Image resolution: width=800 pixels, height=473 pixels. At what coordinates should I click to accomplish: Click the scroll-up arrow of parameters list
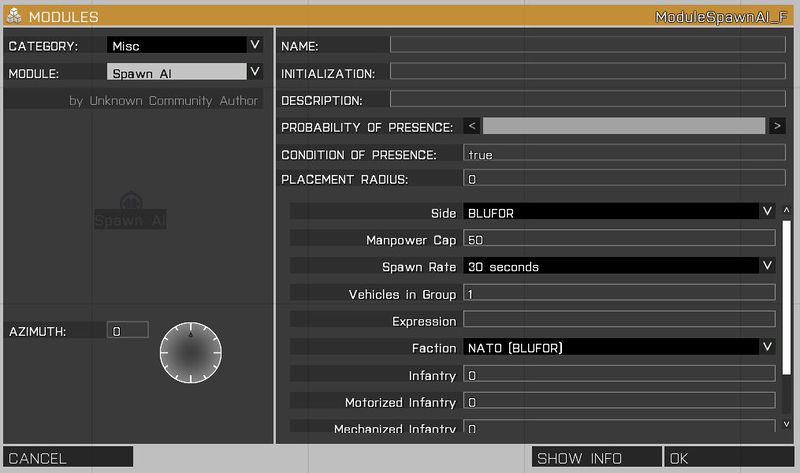[787, 211]
